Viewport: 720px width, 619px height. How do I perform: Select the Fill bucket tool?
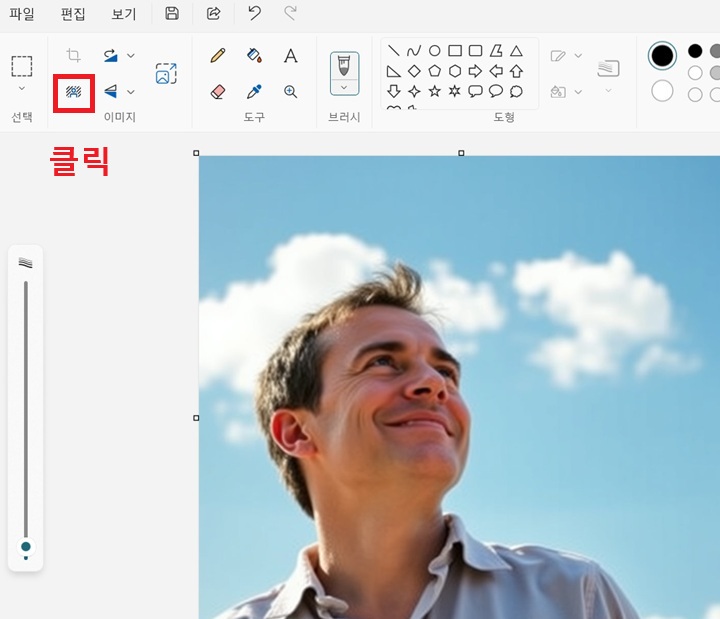coord(254,56)
